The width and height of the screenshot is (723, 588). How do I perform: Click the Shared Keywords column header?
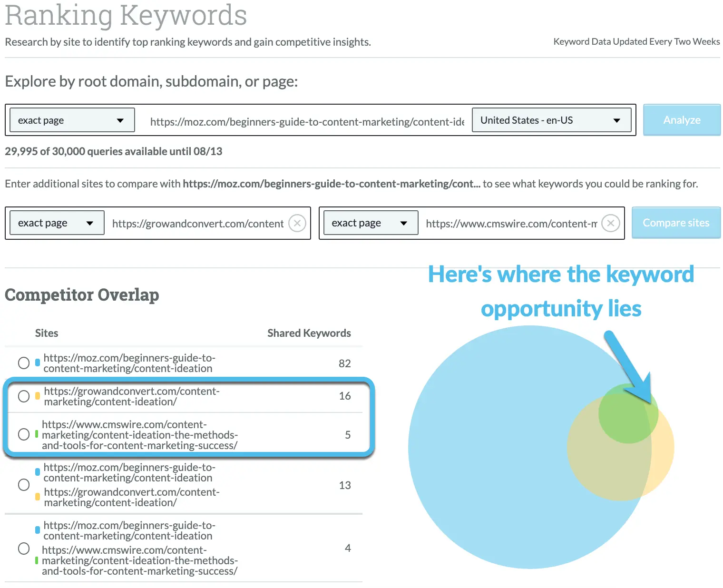pyautogui.click(x=309, y=333)
